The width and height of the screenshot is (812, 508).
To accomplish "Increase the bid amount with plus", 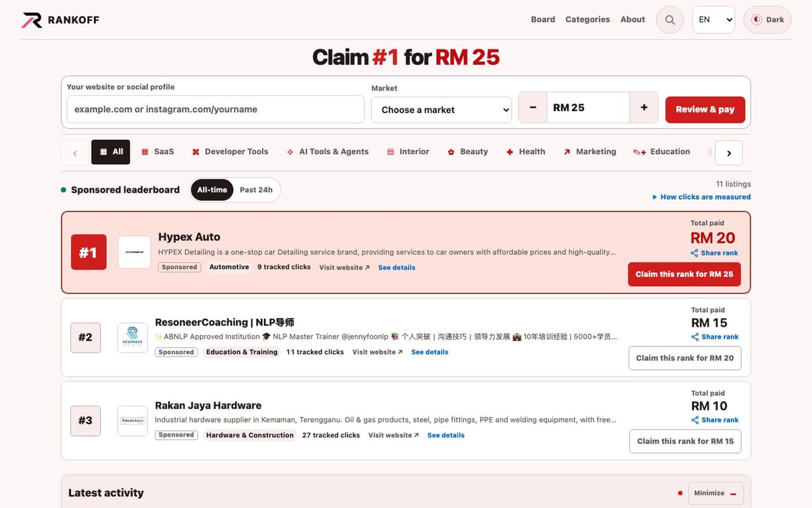I will point(644,107).
